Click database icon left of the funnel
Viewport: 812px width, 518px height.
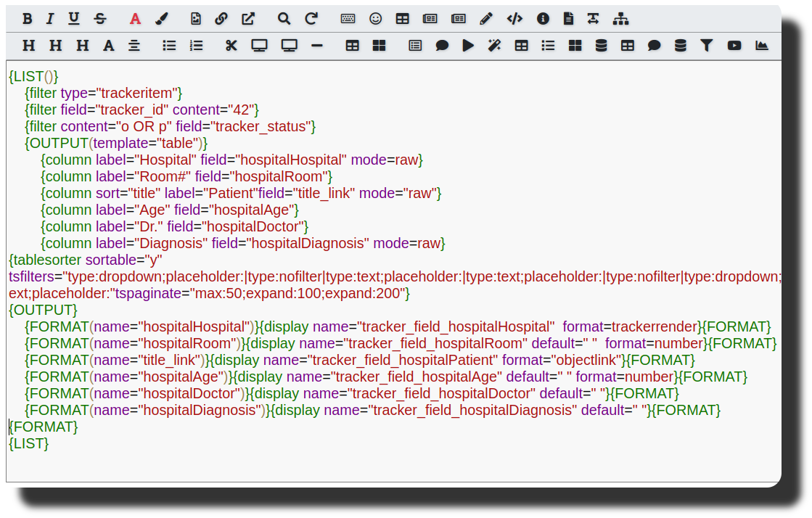click(x=681, y=46)
